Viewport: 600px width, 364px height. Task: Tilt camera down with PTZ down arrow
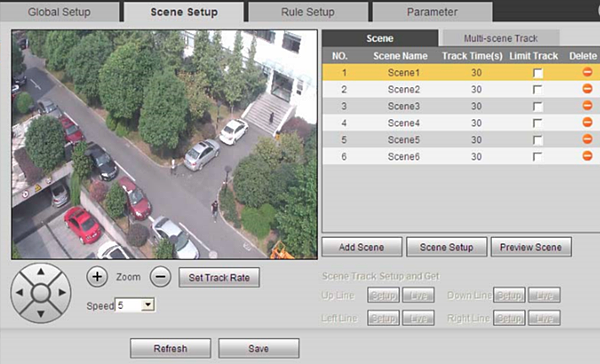coord(41,314)
